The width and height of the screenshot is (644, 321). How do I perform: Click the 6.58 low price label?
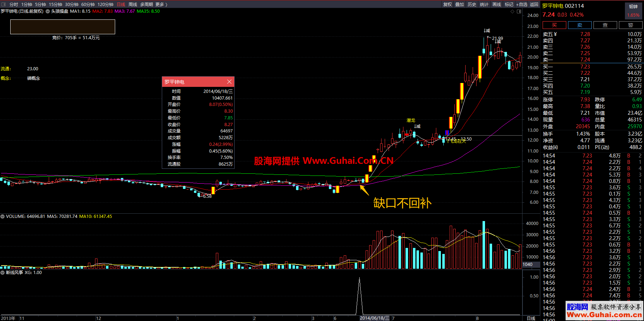[207, 196]
